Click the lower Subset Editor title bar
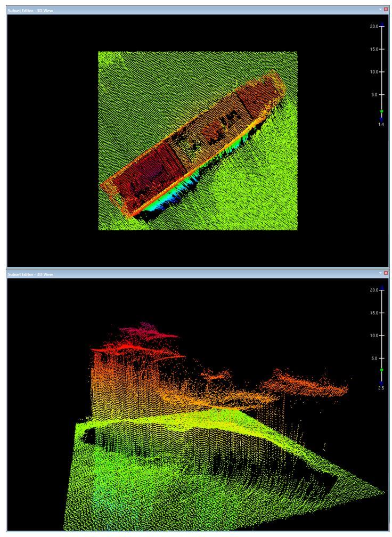The width and height of the screenshot is (392, 537). point(160,274)
